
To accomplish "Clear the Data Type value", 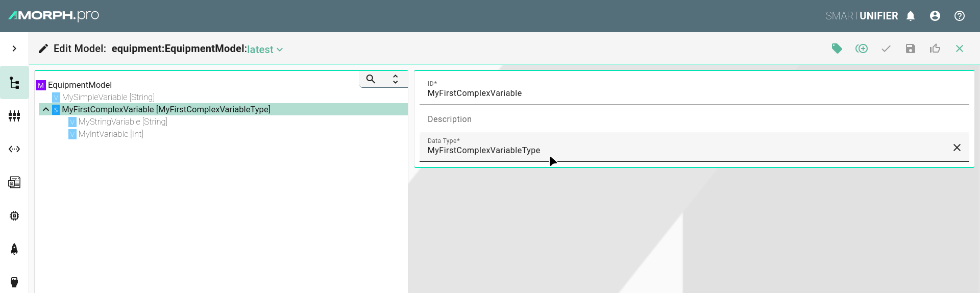I will click(957, 148).
